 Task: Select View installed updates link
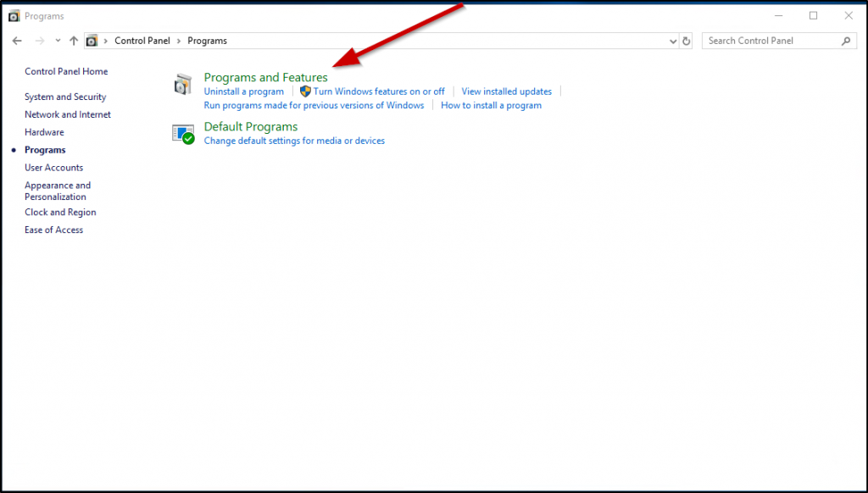[x=506, y=91]
